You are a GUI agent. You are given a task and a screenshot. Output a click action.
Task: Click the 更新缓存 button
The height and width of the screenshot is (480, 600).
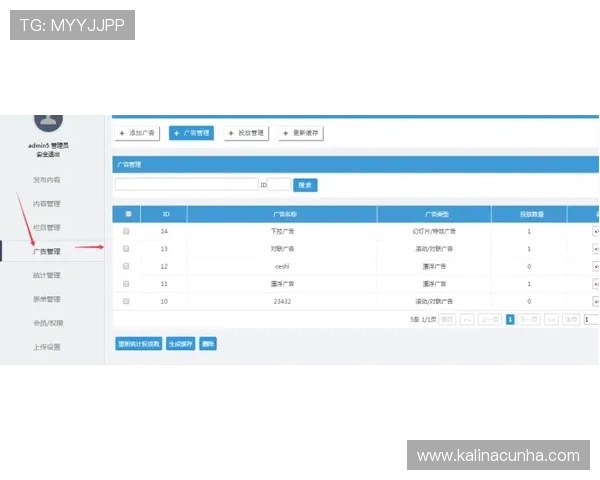[301, 133]
